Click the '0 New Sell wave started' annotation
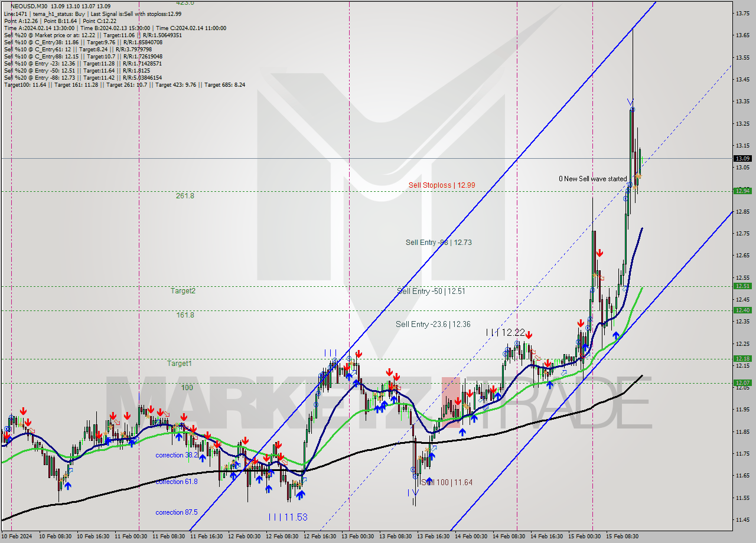The width and height of the screenshot is (756, 543). (x=593, y=179)
